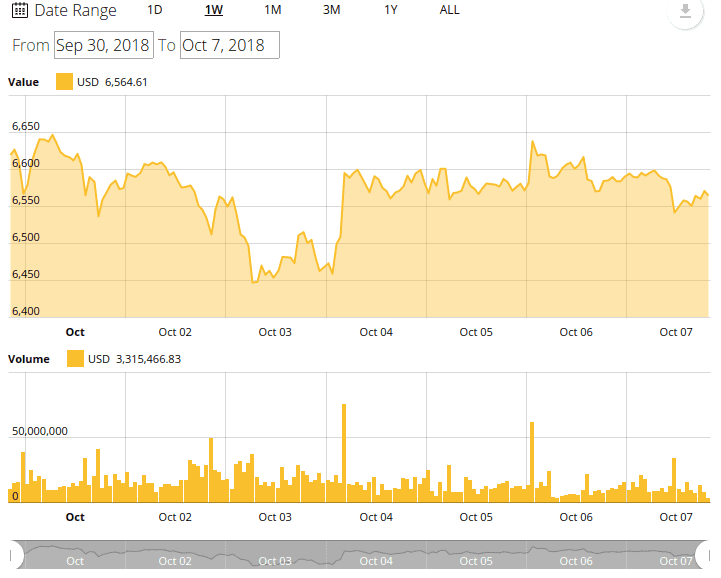721x578 pixels.
Task: Click the Oct 02 label under the value chart
Action: click(x=175, y=332)
